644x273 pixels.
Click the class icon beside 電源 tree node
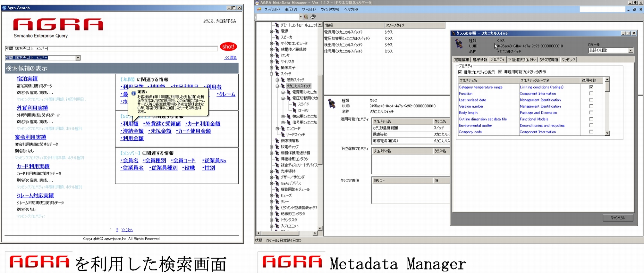pos(277,31)
